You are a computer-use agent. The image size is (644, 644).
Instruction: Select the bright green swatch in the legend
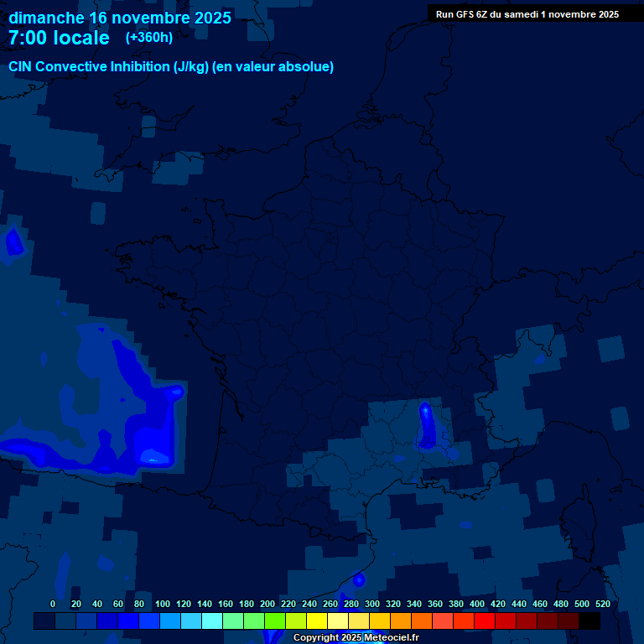click(x=274, y=621)
